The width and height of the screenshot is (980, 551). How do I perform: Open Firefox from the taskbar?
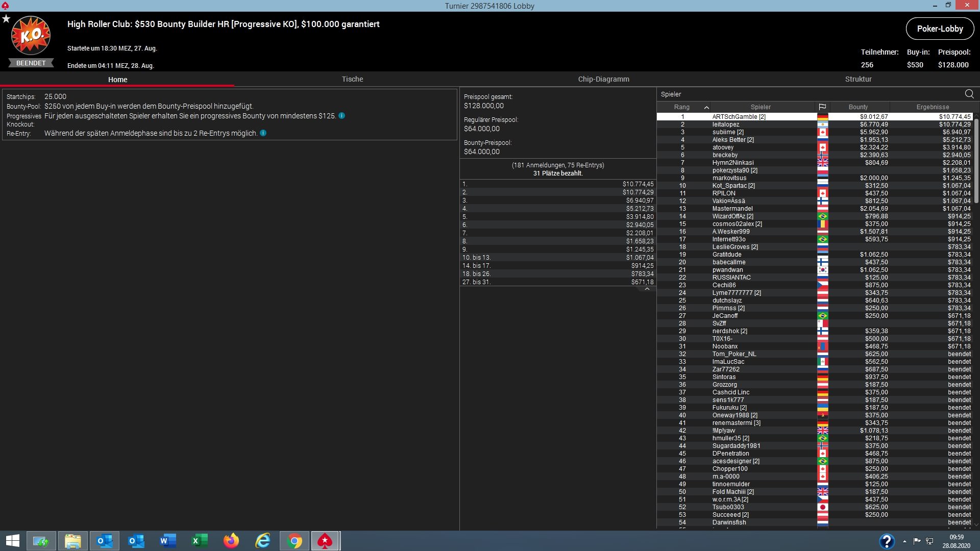[x=231, y=541]
